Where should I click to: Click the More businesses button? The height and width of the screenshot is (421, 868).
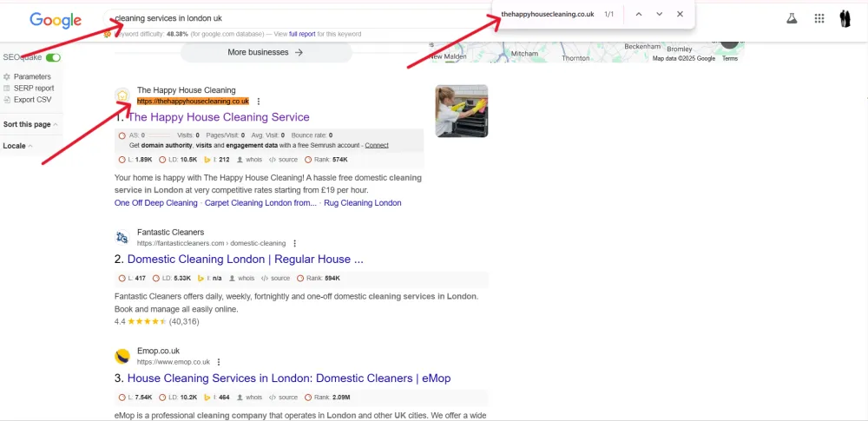(x=266, y=53)
